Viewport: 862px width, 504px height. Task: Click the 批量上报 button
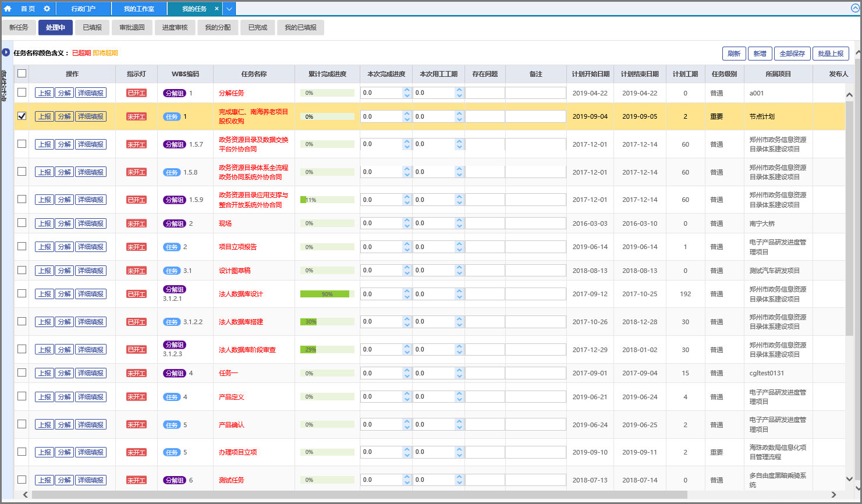(831, 54)
